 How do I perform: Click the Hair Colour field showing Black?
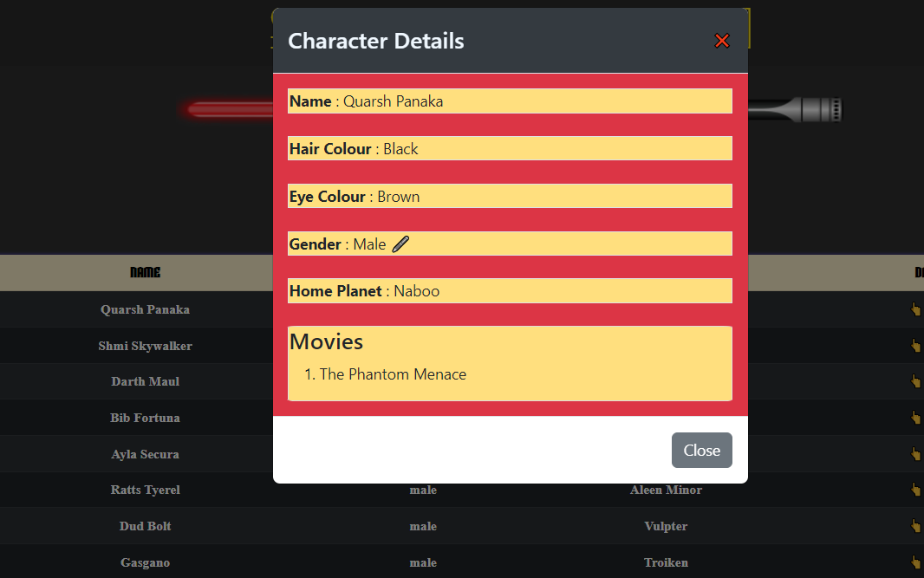(x=510, y=148)
